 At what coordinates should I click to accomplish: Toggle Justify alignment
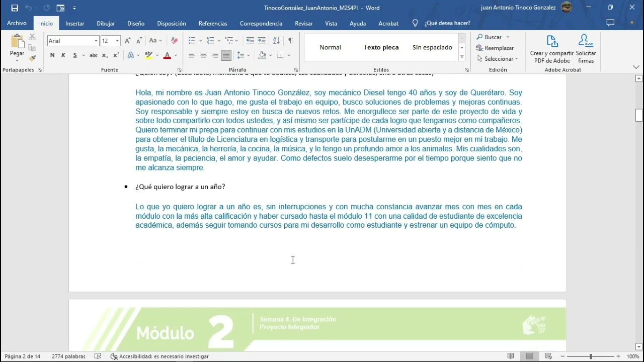click(x=226, y=55)
